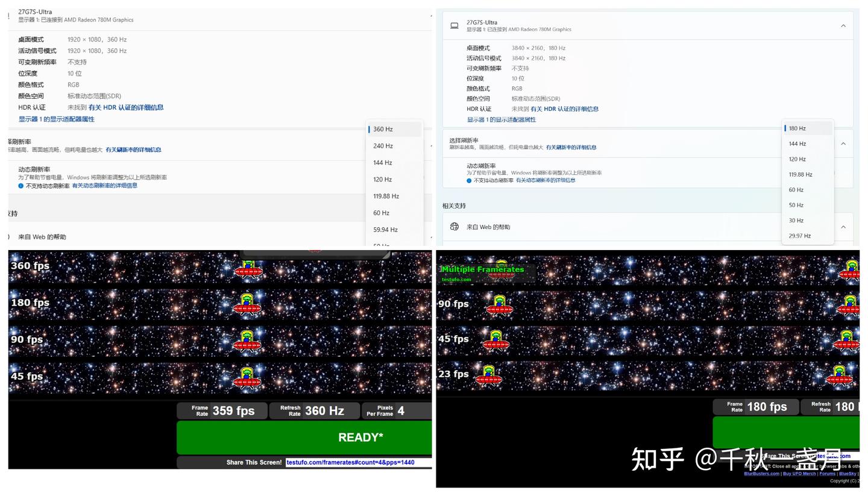Collapse the 来自 Web 的帮助 chevron in 3840×2160 panel
The height and width of the screenshot is (496, 868).
843,227
